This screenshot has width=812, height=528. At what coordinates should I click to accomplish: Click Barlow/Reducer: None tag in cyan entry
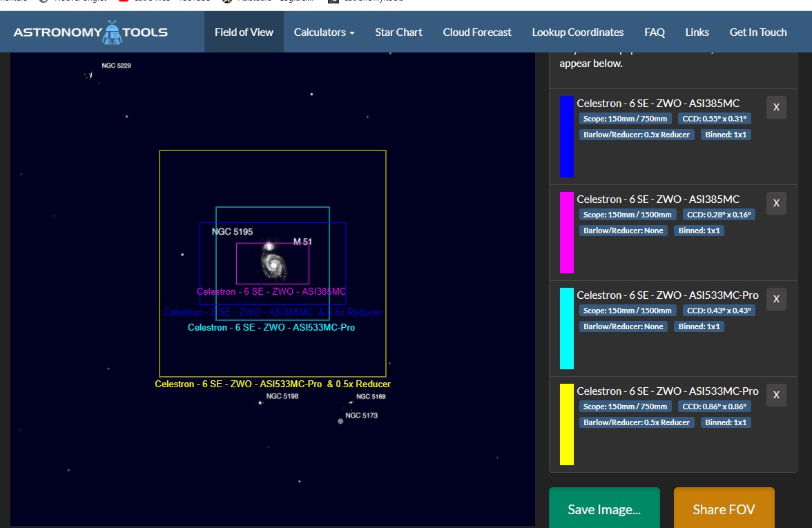pos(623,326)
